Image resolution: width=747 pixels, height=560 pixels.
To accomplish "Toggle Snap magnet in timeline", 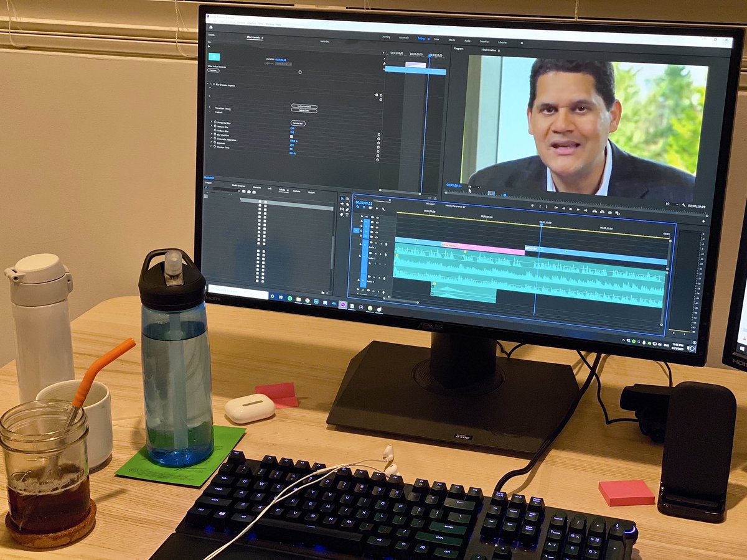I will 364,207.
